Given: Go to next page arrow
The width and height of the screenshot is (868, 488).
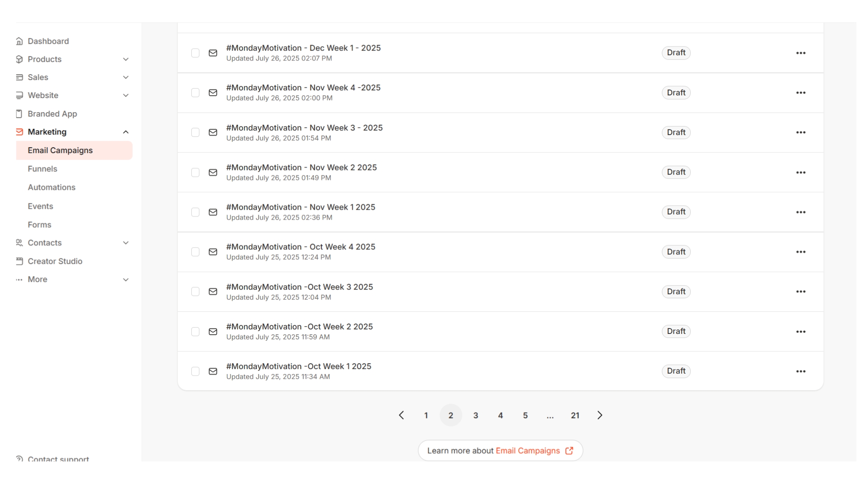Looking at the screenshot, I should pos(599,415).
